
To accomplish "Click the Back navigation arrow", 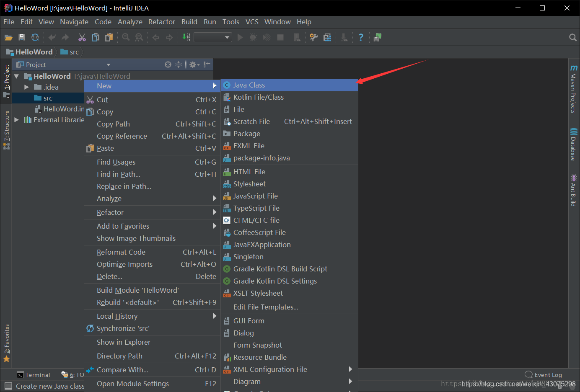I will 156,37.
